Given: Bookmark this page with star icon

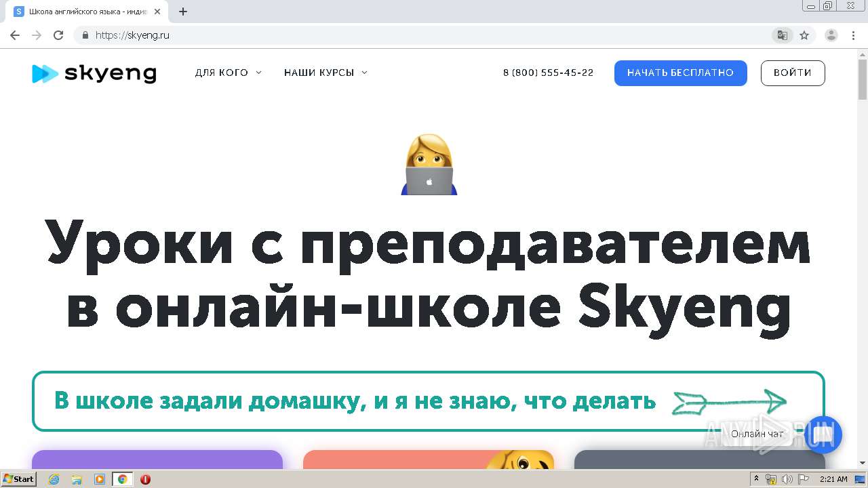Looking at the screenshot, I should point(804,35).
